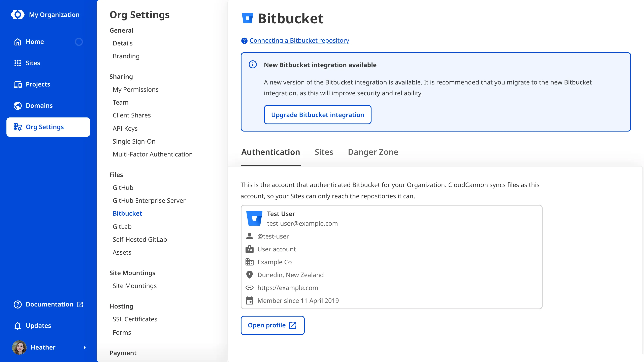Click the https://example.com profile URL
The width and height of the screenshot is (644, 362).
coord(288,288)
